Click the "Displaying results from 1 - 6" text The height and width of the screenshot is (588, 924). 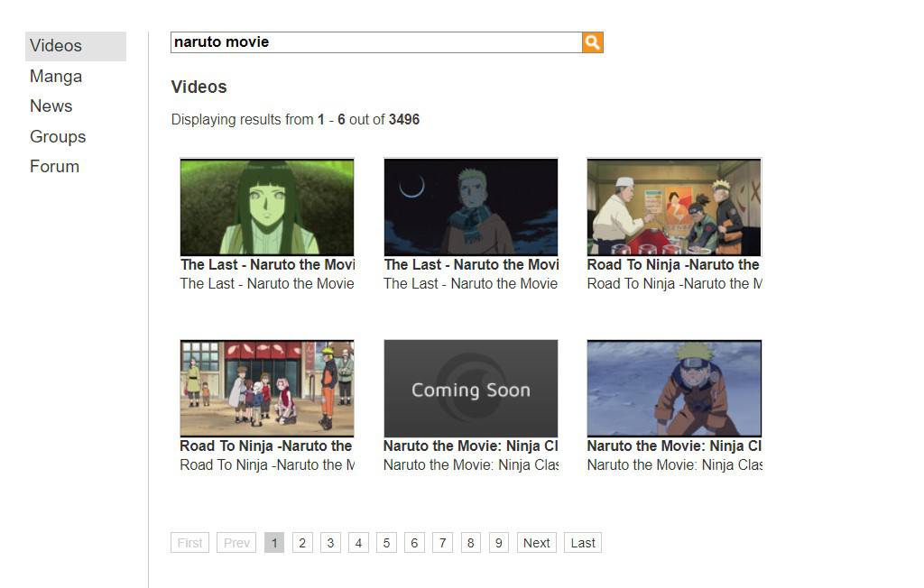[x=258, y=120]
